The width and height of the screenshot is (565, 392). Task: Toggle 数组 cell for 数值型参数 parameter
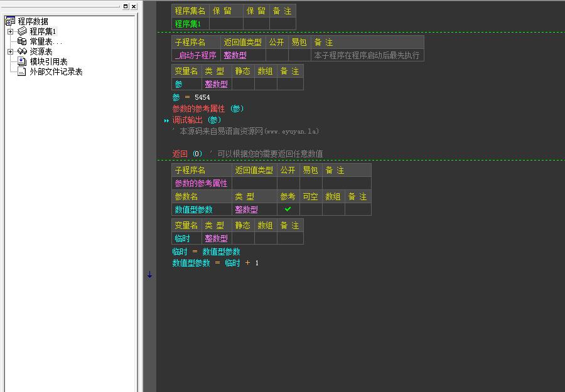333,209
